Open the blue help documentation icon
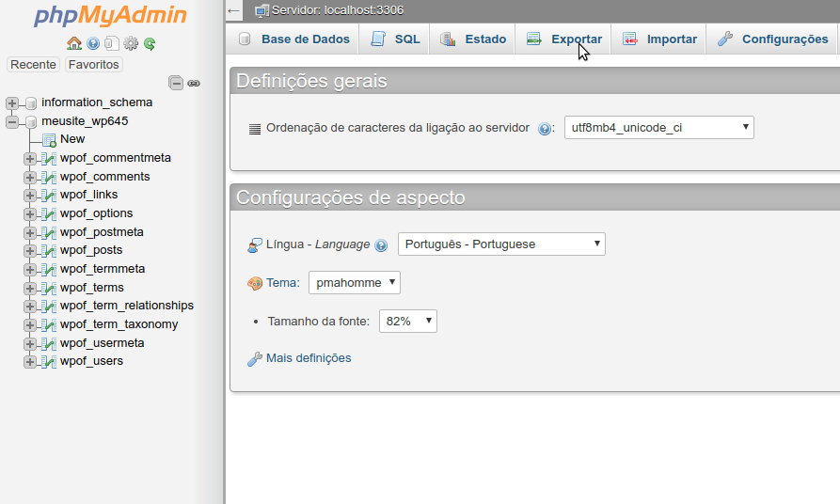The height and width of the screenshot is (504, 840). click(93, 43)
